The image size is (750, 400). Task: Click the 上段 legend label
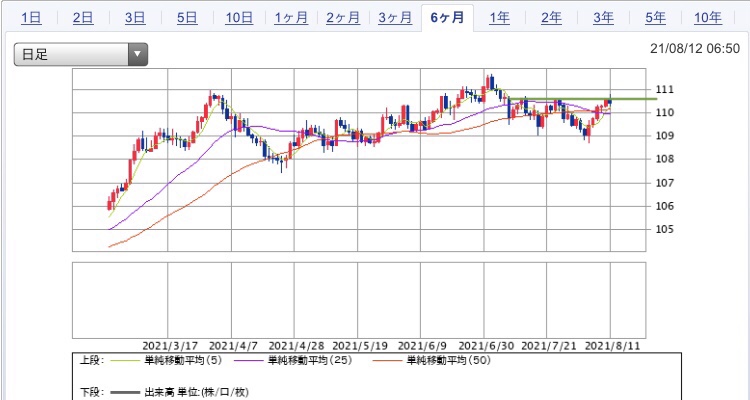[x=91, y=360]
